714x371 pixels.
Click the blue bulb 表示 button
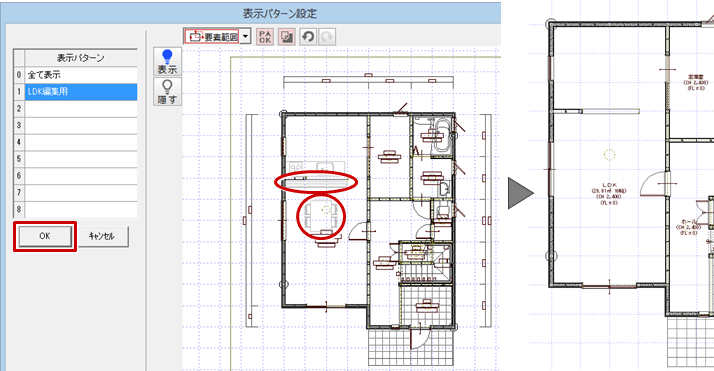(168, 61)
